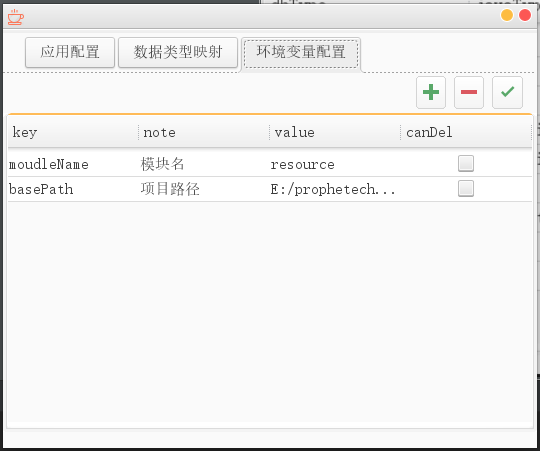Click the E:/prophetech... value cell
The height and width of the screenshot is (451, 540).
tap(335, 189)
